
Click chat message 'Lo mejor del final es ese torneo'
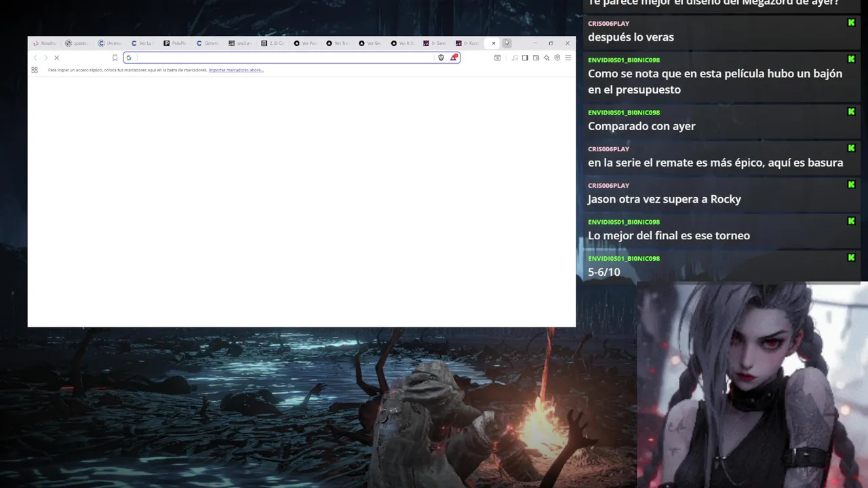click(669, 236)
